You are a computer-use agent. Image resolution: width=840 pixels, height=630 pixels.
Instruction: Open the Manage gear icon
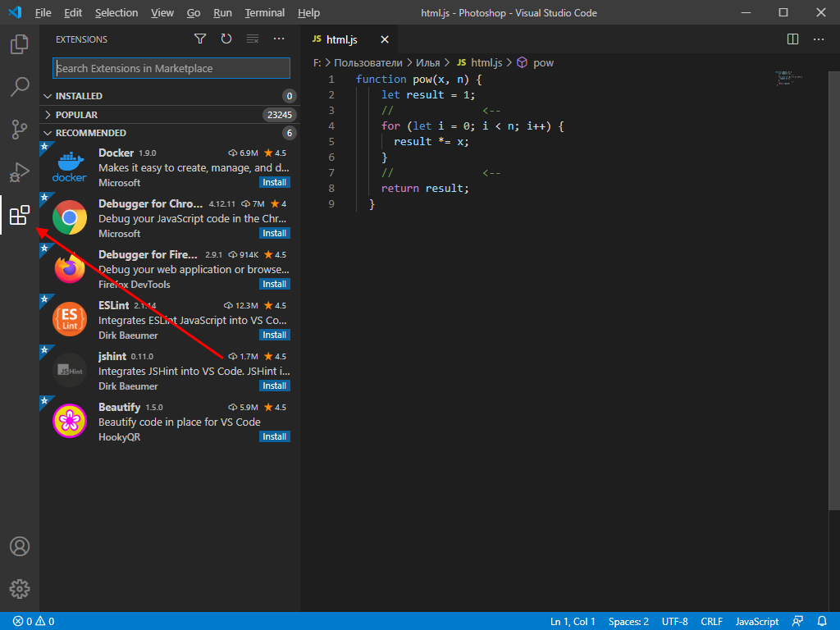coord(19,588)
